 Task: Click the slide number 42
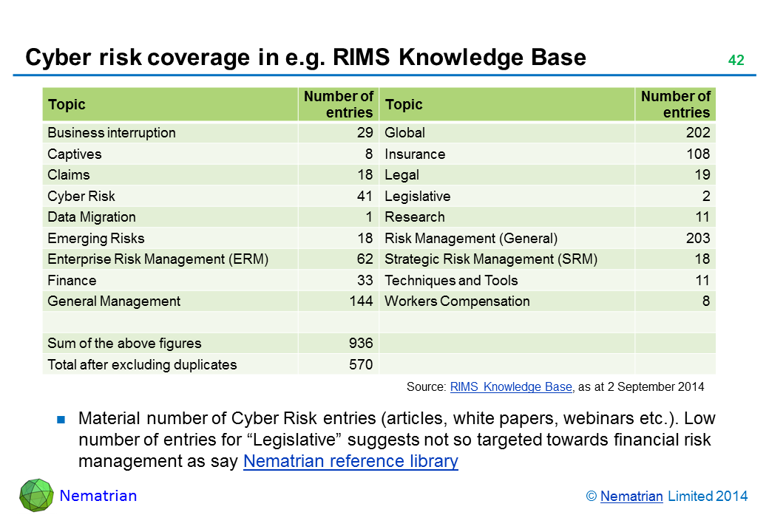click(736, 61)
